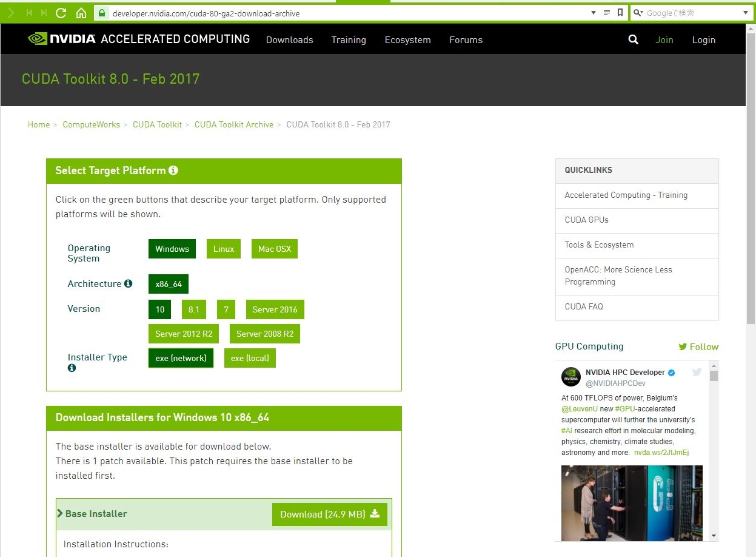This screenshot has width=756, height=557.
Task: Open the reader view icon in address bar
Action: pyautogui.click(x=607, y=13)
